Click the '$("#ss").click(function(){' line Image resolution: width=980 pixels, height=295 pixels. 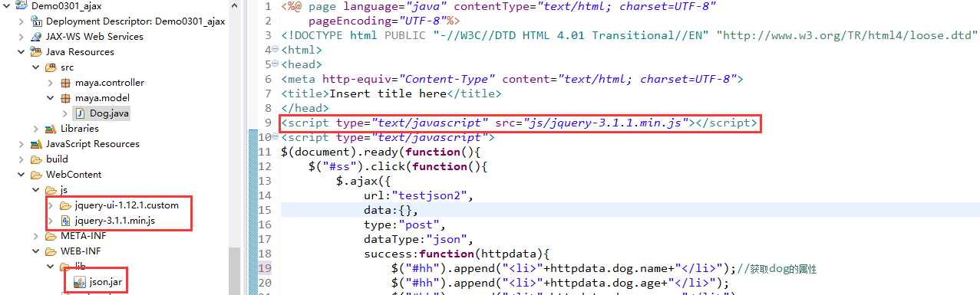(398, 166)
